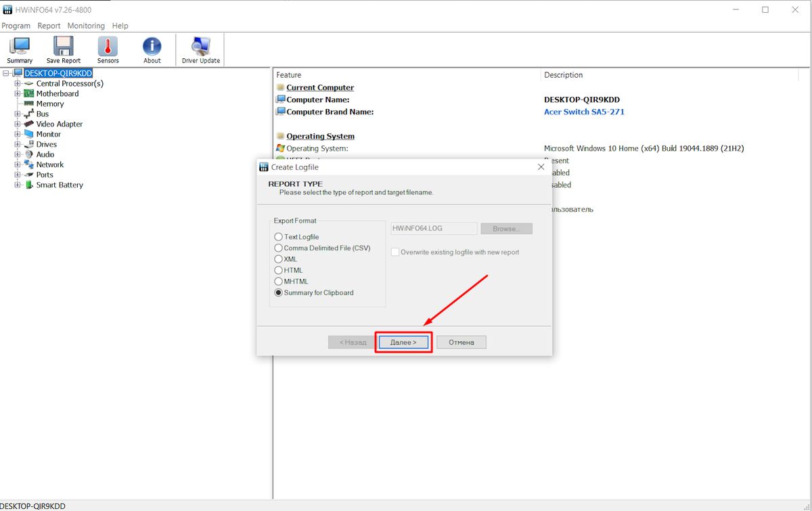Image resolution: width=812 pixels, height=511 pixels.
Task: Click the Acer Switch SA5-271 link
Action: pos(584,112)
